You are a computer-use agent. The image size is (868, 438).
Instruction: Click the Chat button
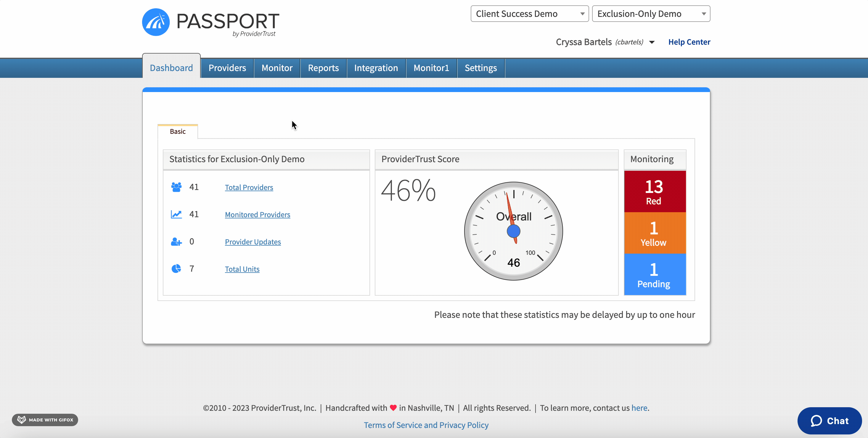tap(829, 421)
